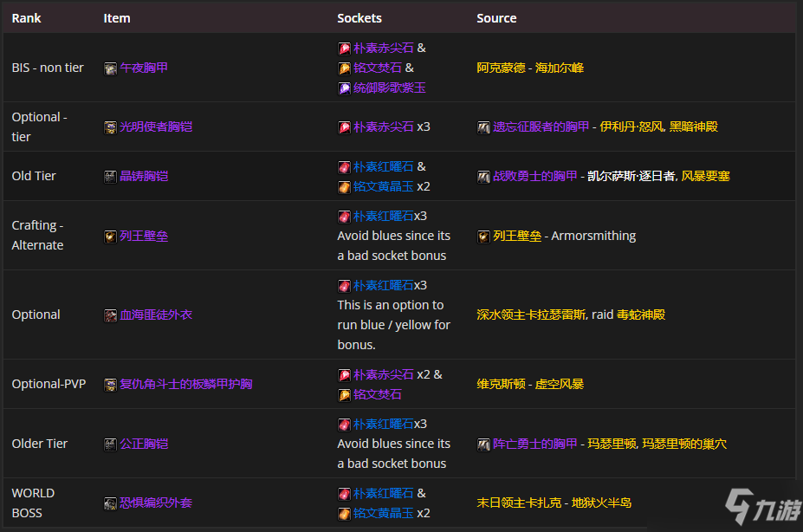Click the 午夜胸甲 item icon

point(111,67)
